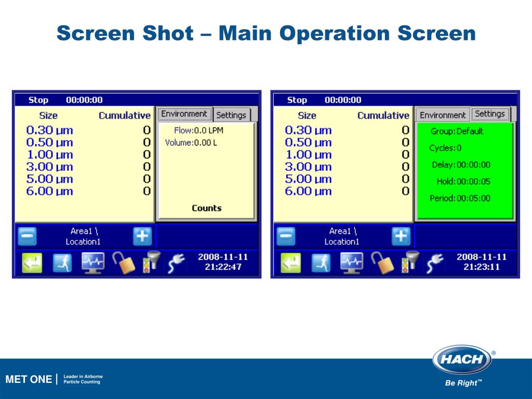Click 5.00 µm row in left screen
This screenshot has width=532, height=399.
(x=88, y=179)
